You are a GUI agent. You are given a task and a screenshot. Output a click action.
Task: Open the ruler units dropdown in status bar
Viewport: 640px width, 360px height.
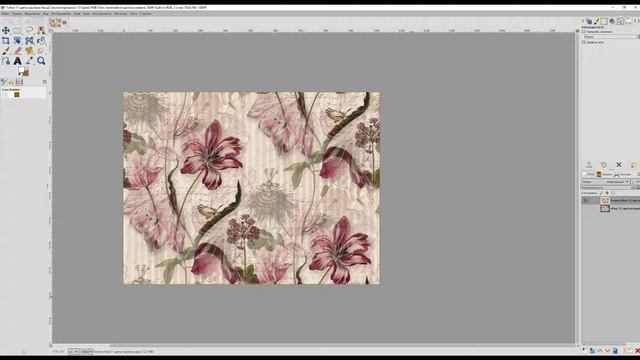point(74,351)
